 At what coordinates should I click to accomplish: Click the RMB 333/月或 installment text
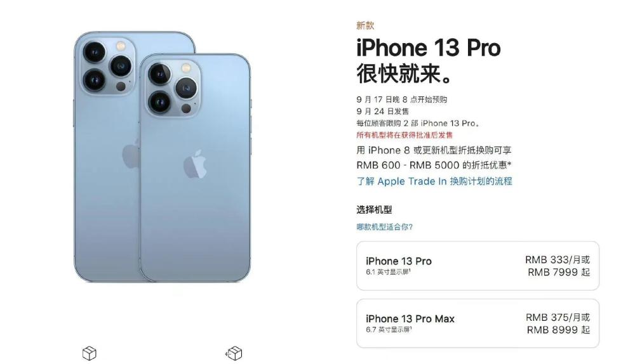[x=558, y=259]
